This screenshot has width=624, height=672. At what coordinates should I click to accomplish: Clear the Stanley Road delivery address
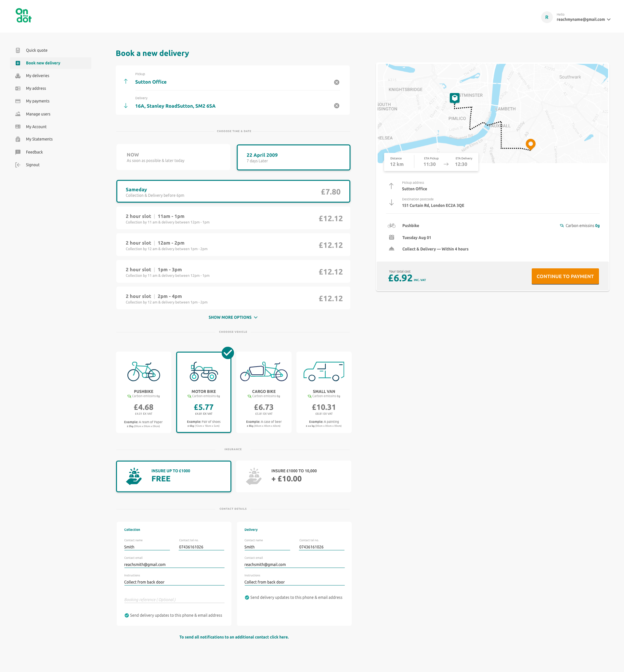click(x=336, y=106)
